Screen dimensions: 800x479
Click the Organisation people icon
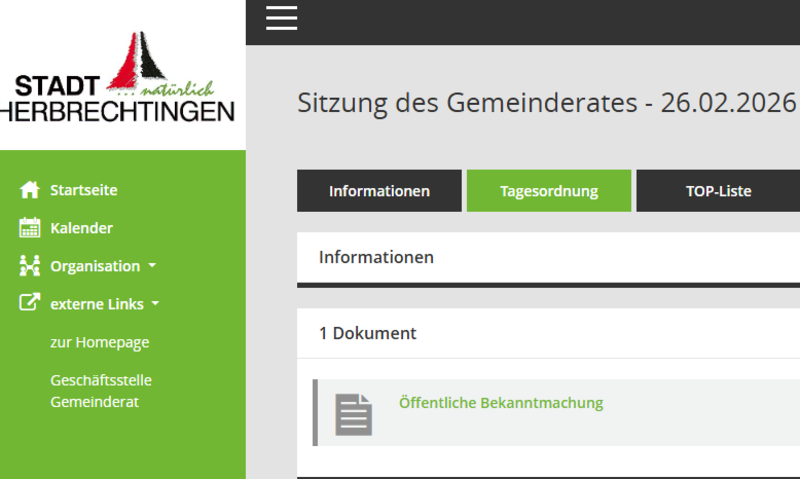click(29, 266)
